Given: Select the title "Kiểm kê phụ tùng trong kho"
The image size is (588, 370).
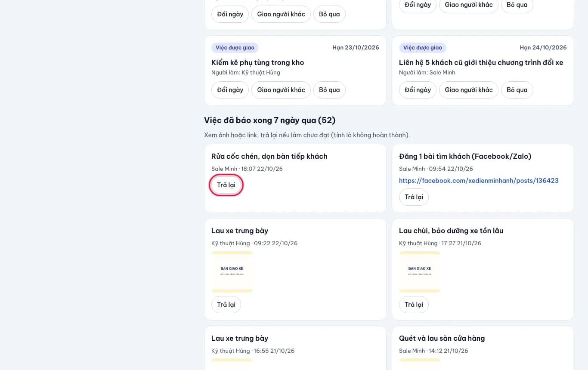Looking at the screenshot, I should click(x=258, y=62).
